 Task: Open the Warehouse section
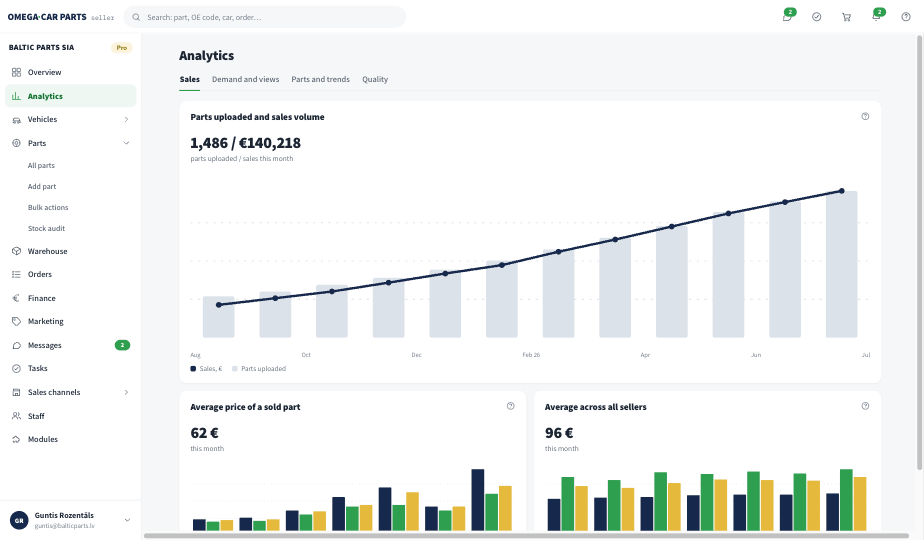[71, 251]
